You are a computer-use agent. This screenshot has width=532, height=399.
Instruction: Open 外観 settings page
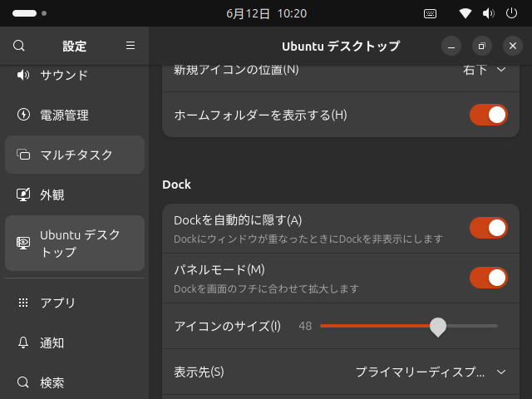click(75, 195)
